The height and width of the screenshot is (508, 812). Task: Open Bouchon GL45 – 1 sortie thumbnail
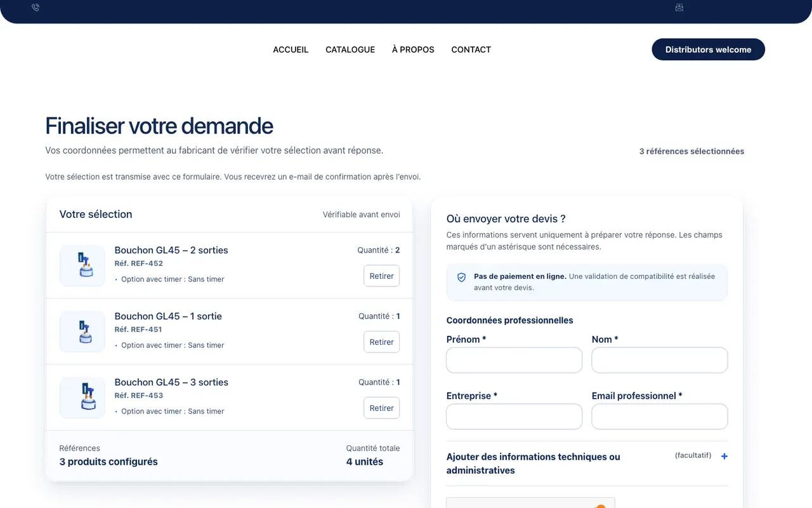click(82, 331)
